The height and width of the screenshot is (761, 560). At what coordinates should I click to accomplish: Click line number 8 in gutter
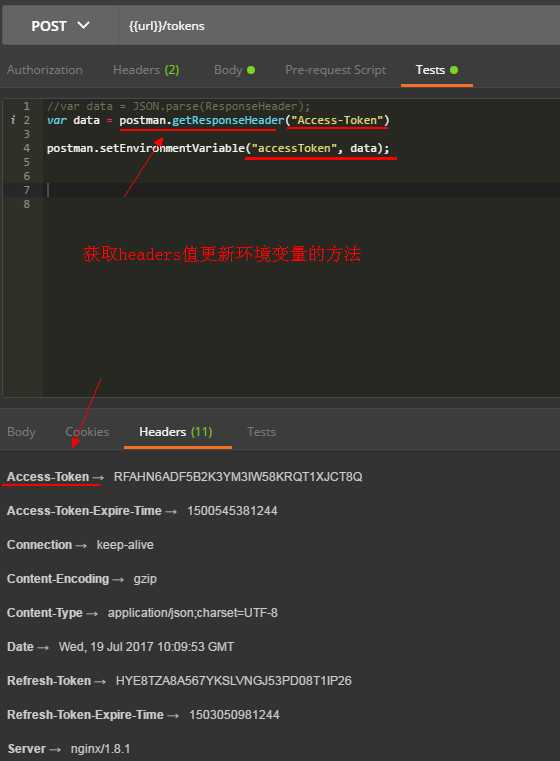click(27, 204)
